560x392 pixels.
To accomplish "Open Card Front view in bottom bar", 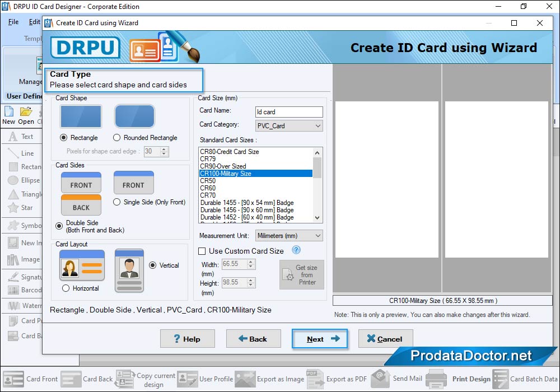I will (x=30, y=379).
